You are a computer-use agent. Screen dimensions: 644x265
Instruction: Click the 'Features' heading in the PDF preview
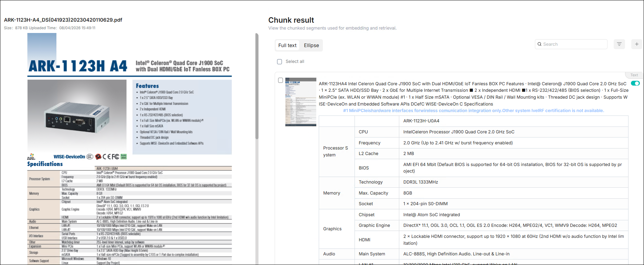coord(147,86)
